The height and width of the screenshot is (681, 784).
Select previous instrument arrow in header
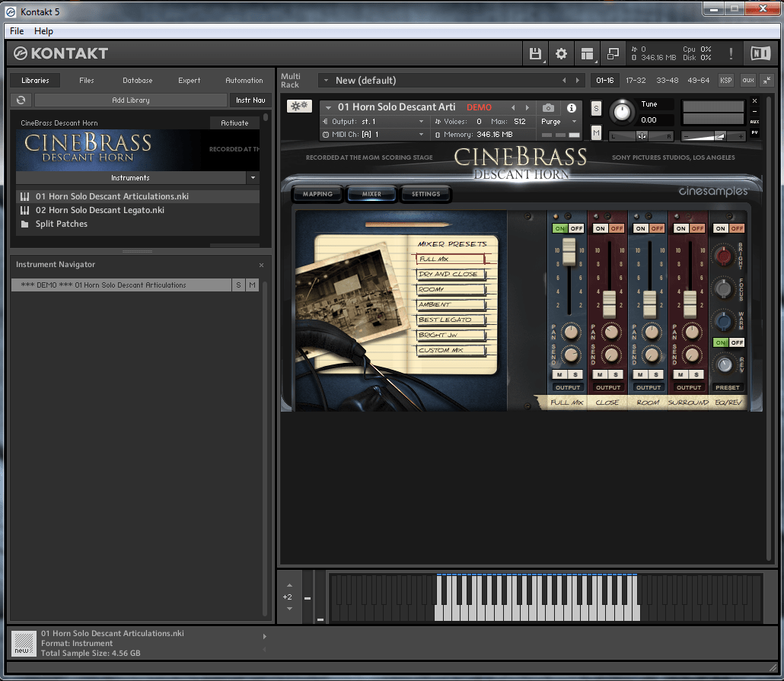click(513, 107)
